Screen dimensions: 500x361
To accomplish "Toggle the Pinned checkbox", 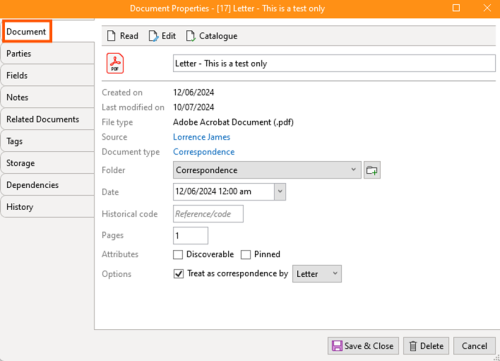I will [x=246, y=255].
